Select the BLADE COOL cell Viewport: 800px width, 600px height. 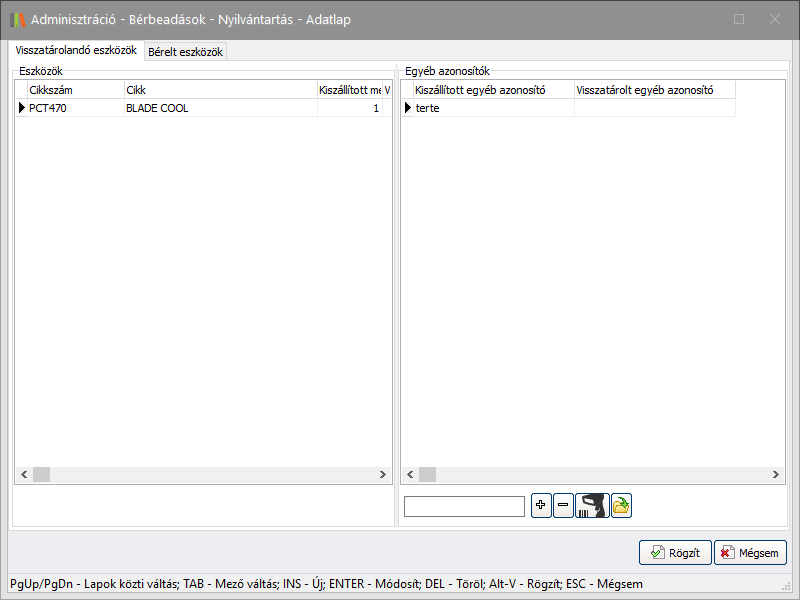[219, 108]
